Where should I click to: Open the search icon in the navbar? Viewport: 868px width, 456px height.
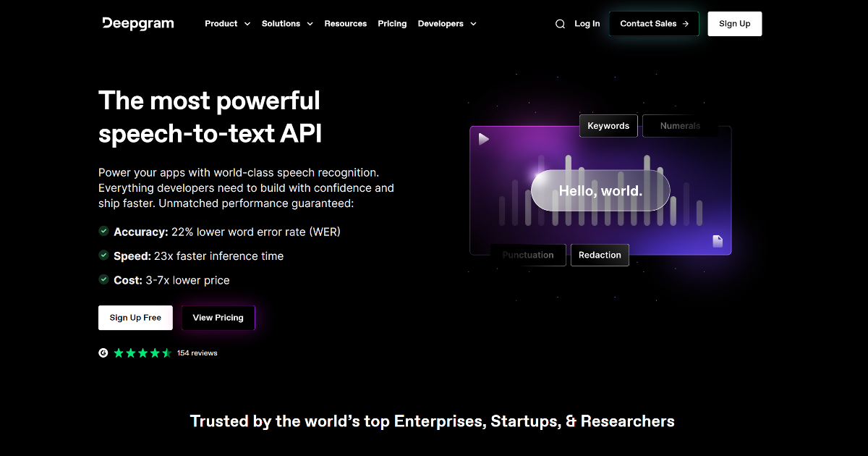pos(560,23)
